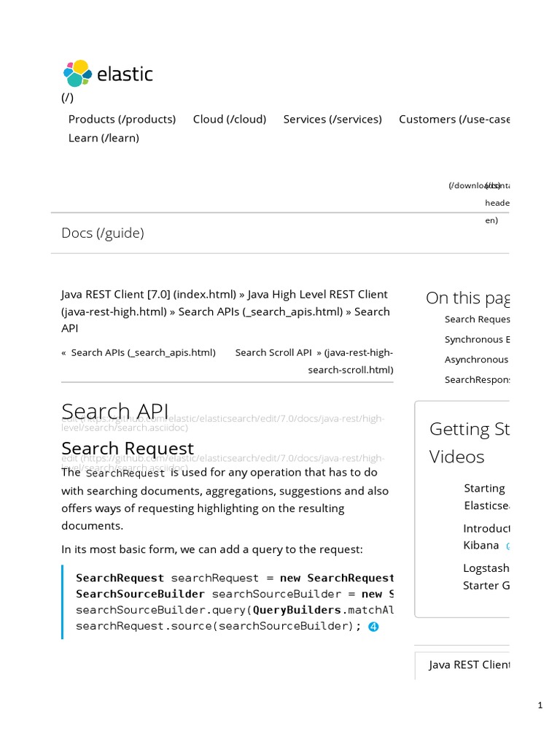
Task: Click the callout marker 4 in code
Action: [373, 627]
